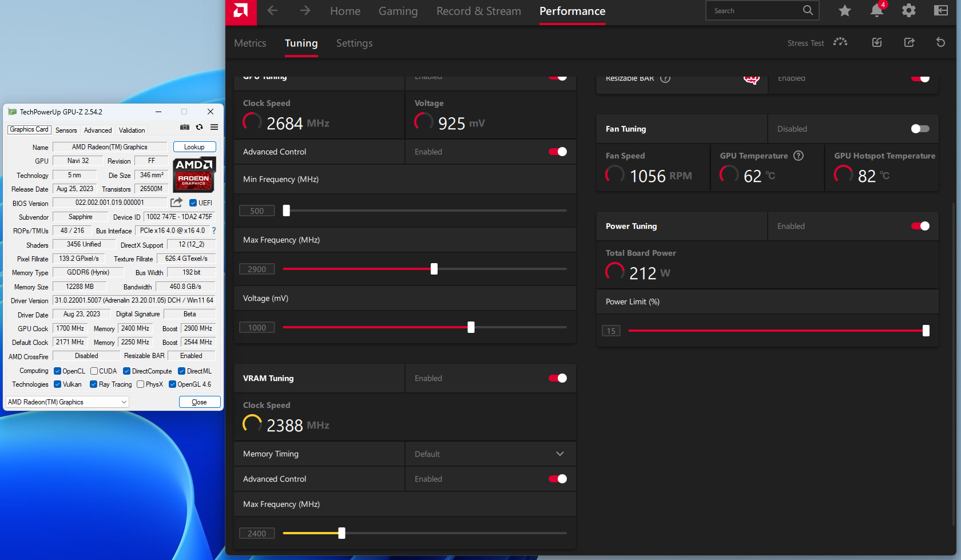Viewport: 961px width, 560px height.
Task: Click the GPU Max Frequency slider handle
Action: point(434,269)
